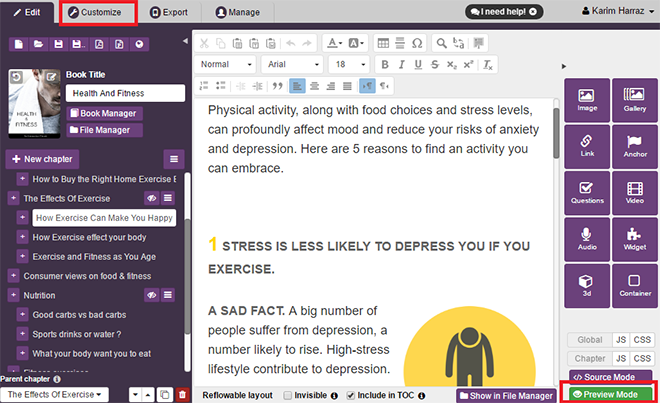The height and width of the screenshot is (403, 660).
Task: Toggle visibility of the Nutrition chapter
Action: tap(153, 295)
